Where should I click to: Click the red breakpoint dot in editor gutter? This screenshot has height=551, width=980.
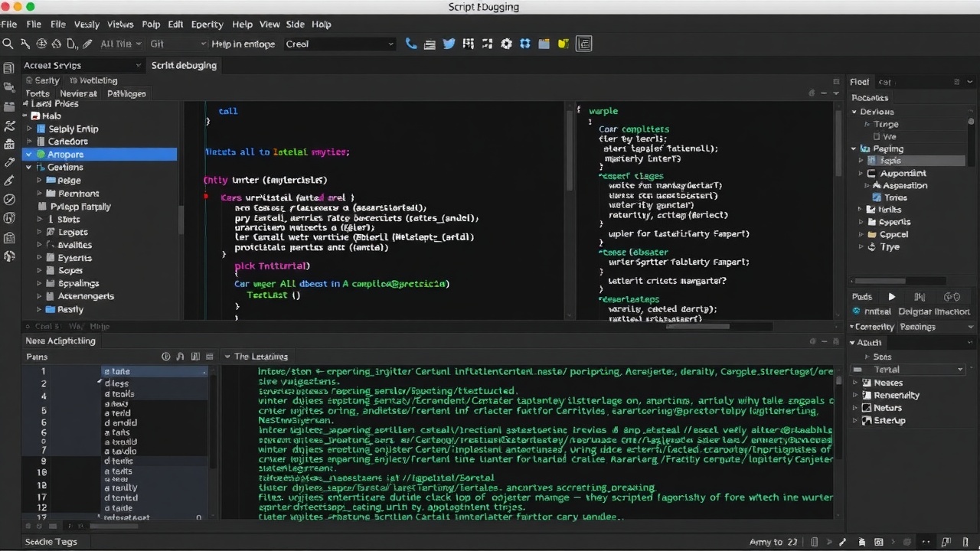pos(206,197)
